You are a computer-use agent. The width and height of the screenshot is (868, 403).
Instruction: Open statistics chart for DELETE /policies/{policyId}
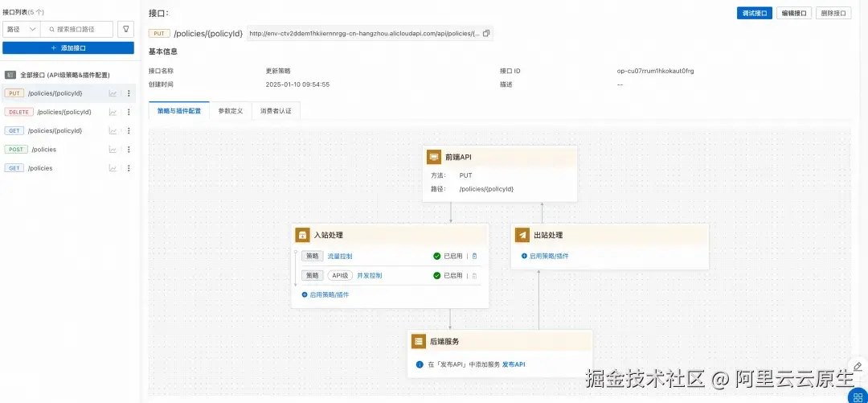(x=113, y=112)
